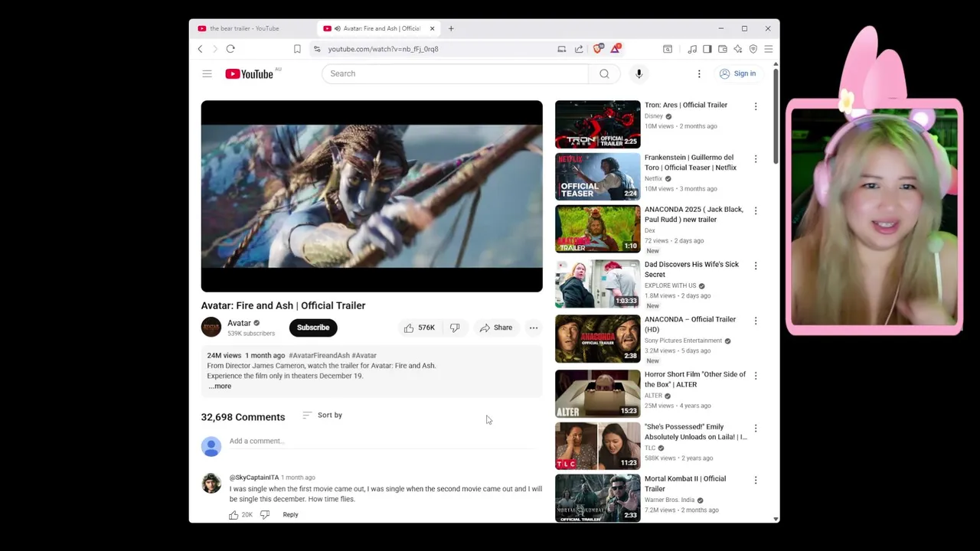Open the cast or install icon in address bar
The height and width of the screenshot is (551, 980).
562,49
